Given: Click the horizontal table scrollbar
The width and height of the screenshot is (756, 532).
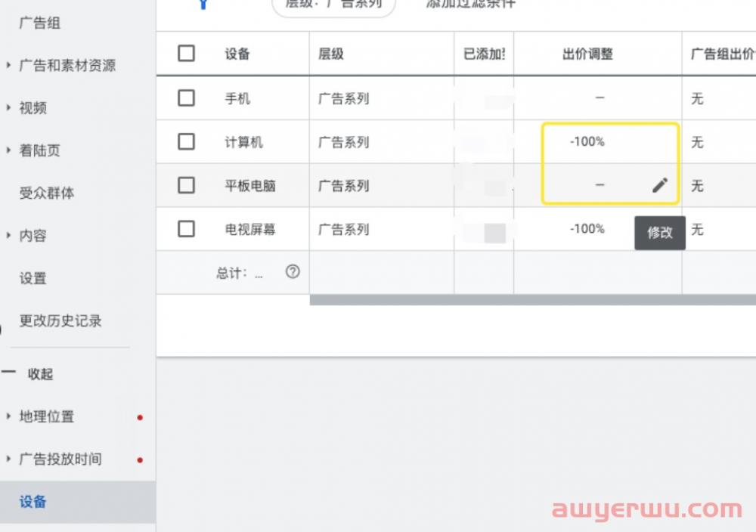Looking at the screenshot, I should click(x=532, y=300).
